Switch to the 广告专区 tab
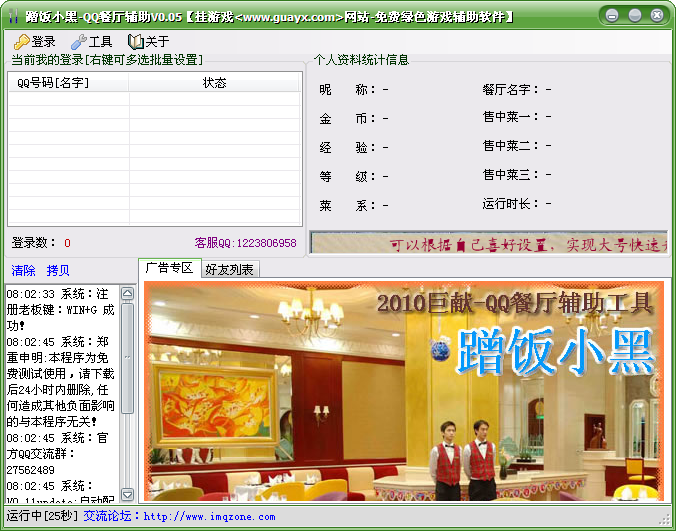Viewport: 676px width, 531px height. point(169,268)
